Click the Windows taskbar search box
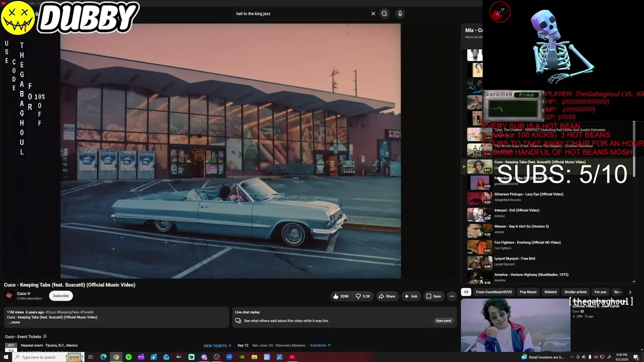The image size is (644, 362). [x=48, y=357]
